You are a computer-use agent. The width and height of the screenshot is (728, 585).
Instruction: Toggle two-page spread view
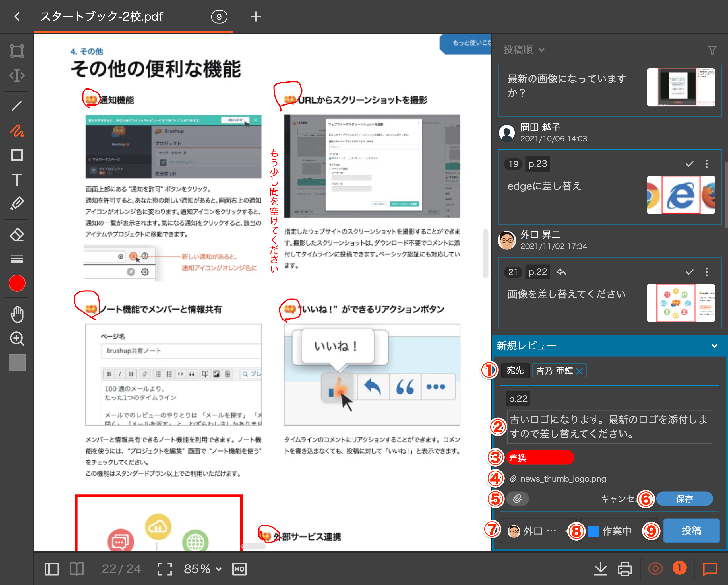(77, 569)
